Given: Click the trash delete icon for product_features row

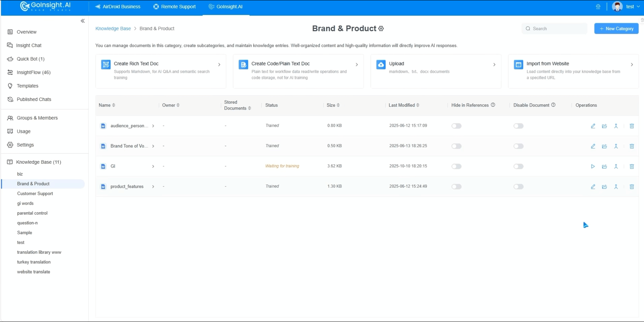Looking at the screenshot, I should [632, 187].
